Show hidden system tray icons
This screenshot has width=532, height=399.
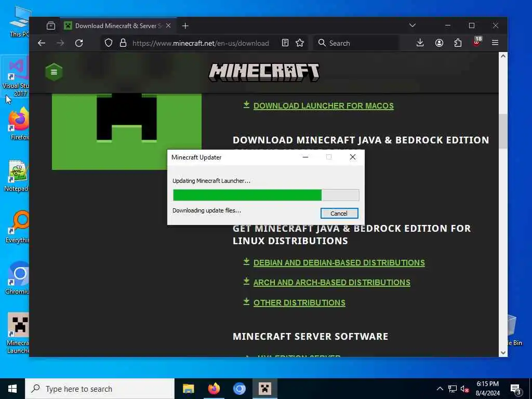pyautogui.click(x=440, y=389)
